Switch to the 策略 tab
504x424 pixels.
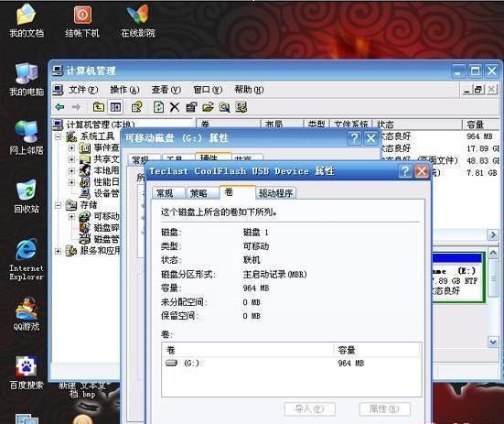point(198,193)
